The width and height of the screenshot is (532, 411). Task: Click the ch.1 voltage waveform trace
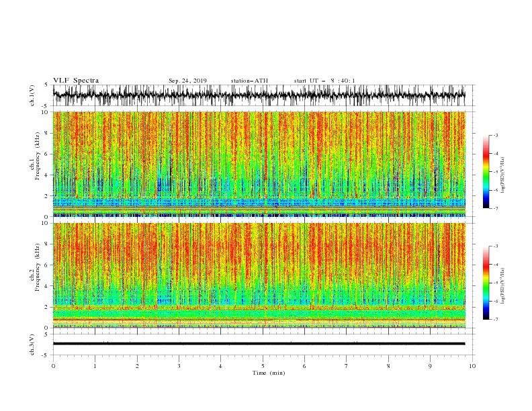pos(259,95)
